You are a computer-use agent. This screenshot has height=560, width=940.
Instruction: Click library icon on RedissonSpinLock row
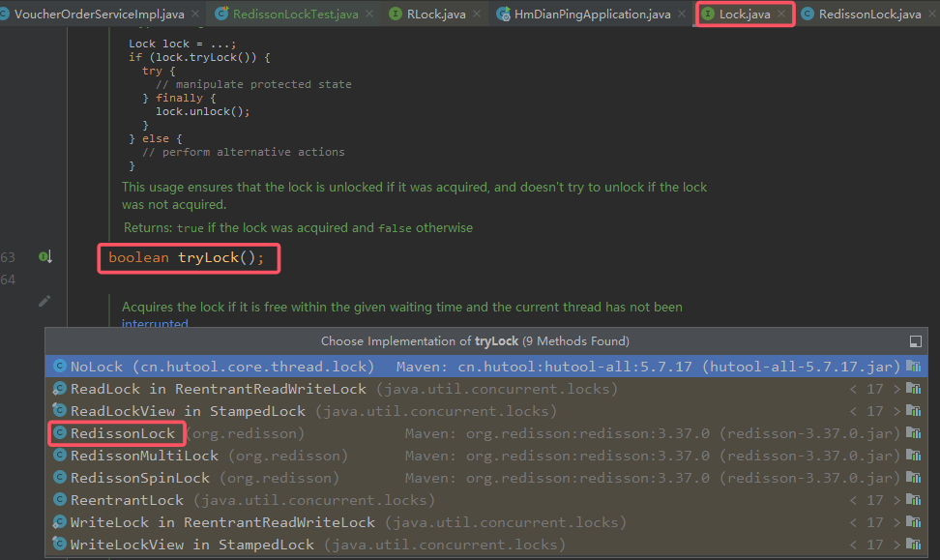click(x=914, y=477)
